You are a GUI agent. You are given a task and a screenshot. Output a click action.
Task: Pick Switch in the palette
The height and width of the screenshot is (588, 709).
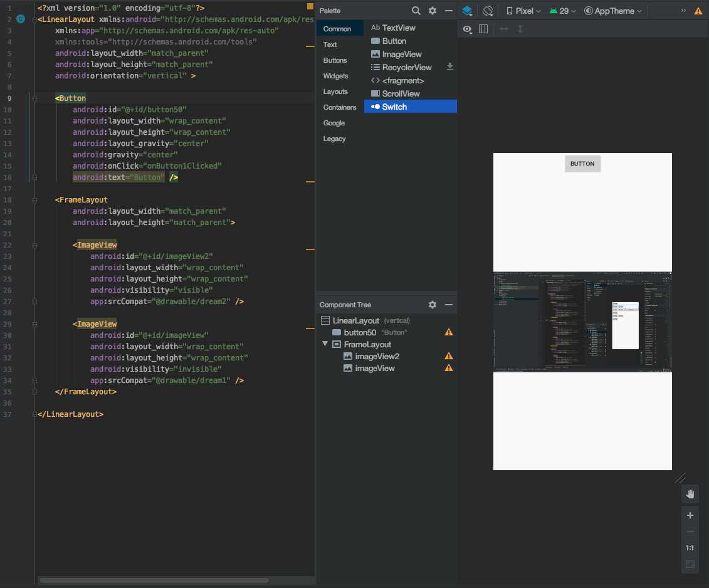410,107
